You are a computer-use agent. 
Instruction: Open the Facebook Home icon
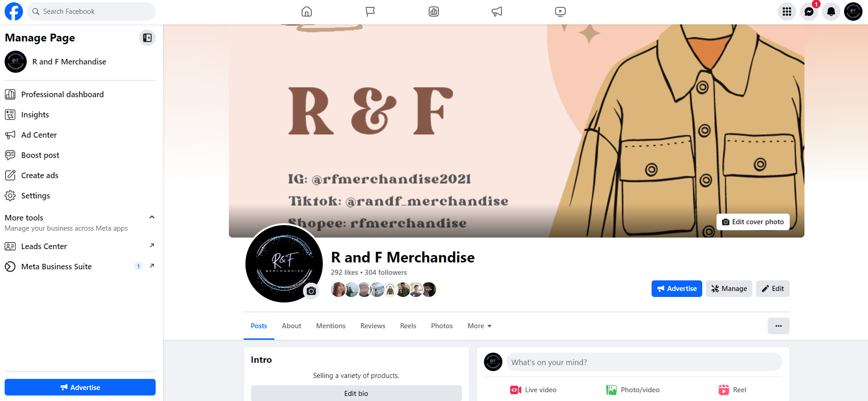(307, 12)
